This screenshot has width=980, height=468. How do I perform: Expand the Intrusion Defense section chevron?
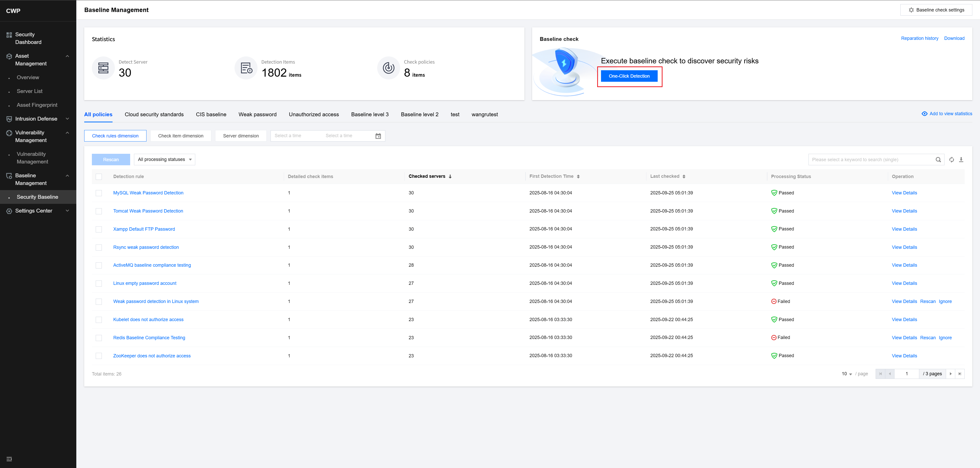(x=67, y=119)
